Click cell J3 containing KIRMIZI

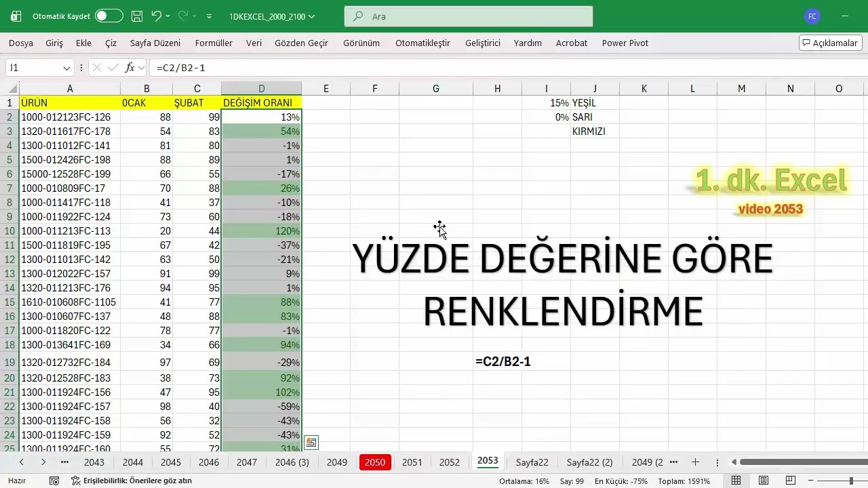click(595, 131)
